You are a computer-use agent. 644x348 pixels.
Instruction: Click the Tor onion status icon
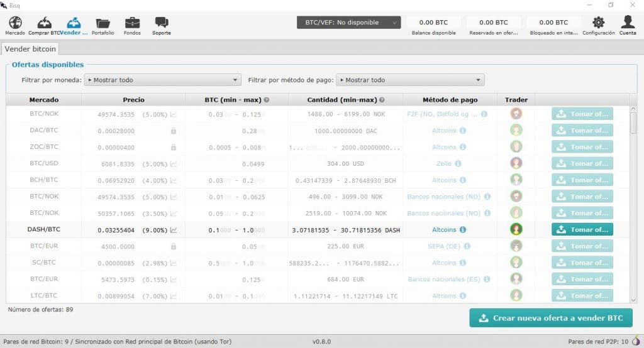[x=636, y=340]
